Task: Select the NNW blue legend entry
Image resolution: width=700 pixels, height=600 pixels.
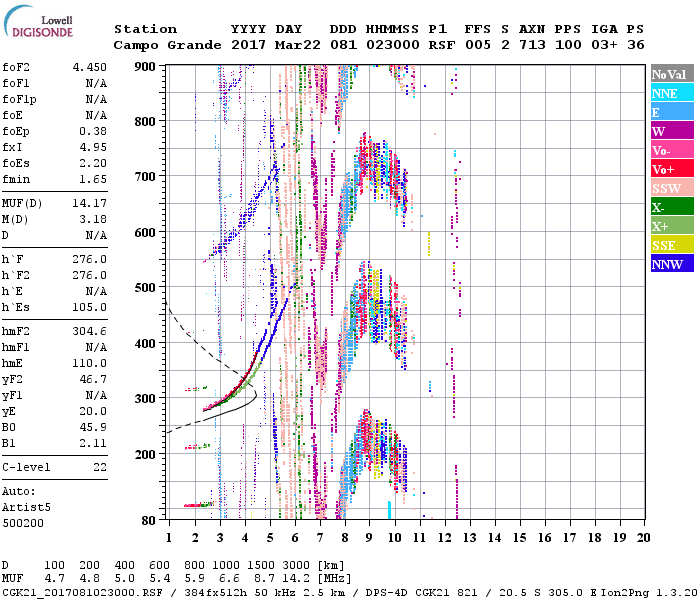Action: point(671,264)
